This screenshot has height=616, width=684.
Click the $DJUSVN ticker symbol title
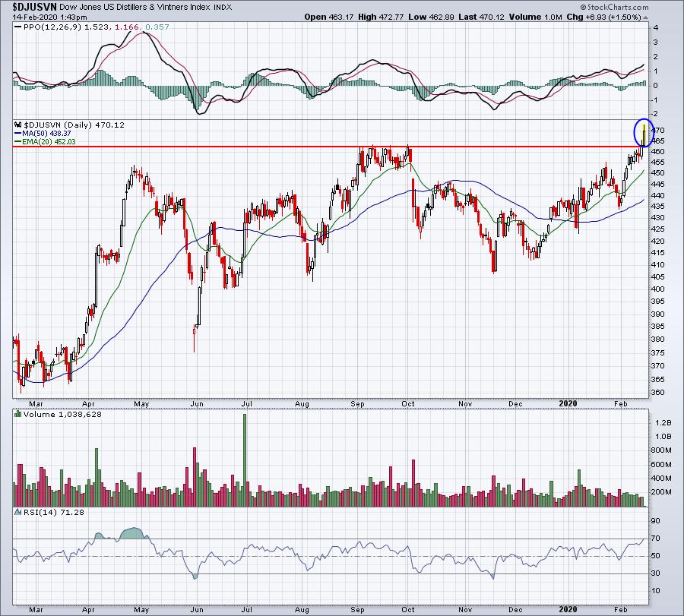click(34, 7)
